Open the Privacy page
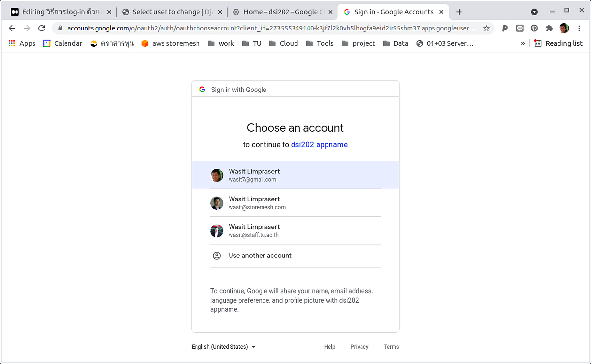Screen dimensions: 591x364 pyautogui.click(x=359, y=347)
